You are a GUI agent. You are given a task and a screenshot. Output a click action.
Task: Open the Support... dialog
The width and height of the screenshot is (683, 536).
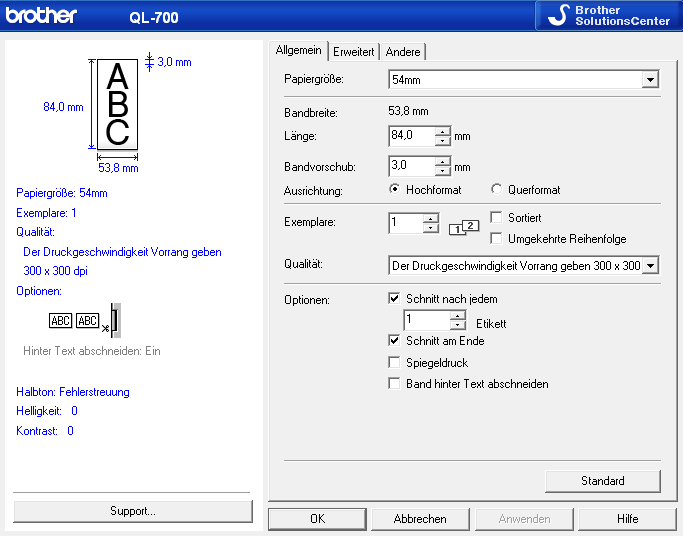pyautogui.click(x=133, y=511)
